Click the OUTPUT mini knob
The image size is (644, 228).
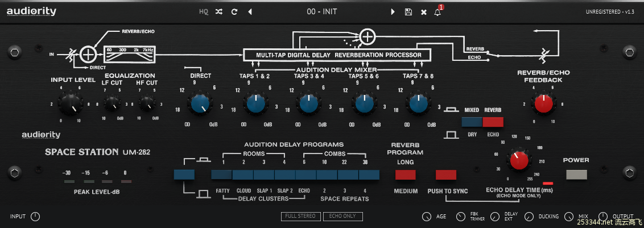[603, 217]
